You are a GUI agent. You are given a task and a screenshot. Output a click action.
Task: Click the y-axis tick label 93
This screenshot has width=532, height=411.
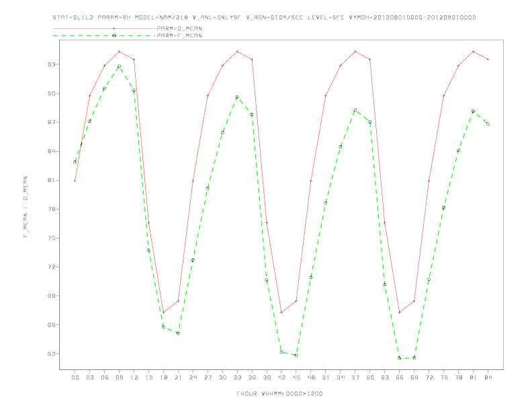point(52,64)
